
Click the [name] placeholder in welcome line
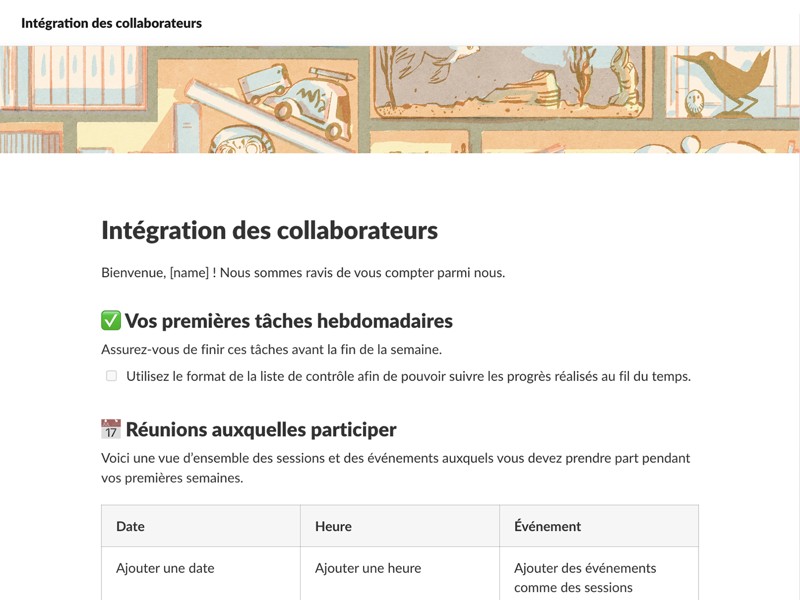click(189, 273)
